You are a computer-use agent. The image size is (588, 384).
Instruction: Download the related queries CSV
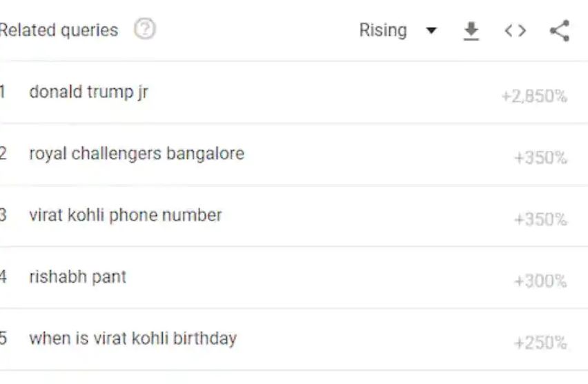coord(471,31)
